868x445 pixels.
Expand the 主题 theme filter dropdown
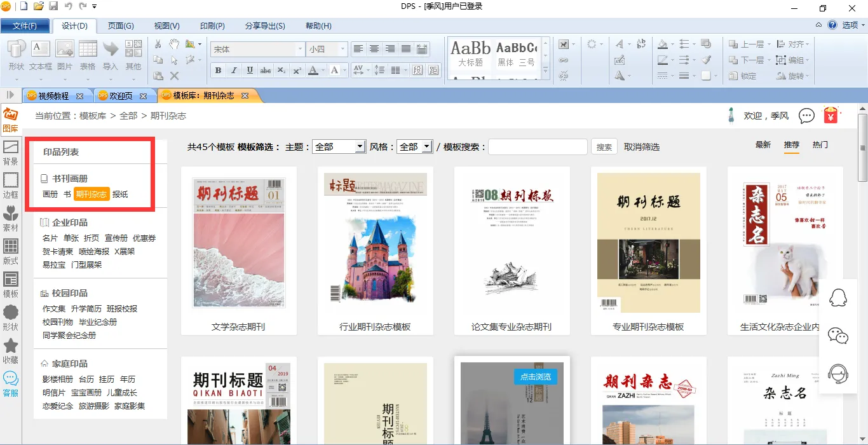[x=360, y=147]
